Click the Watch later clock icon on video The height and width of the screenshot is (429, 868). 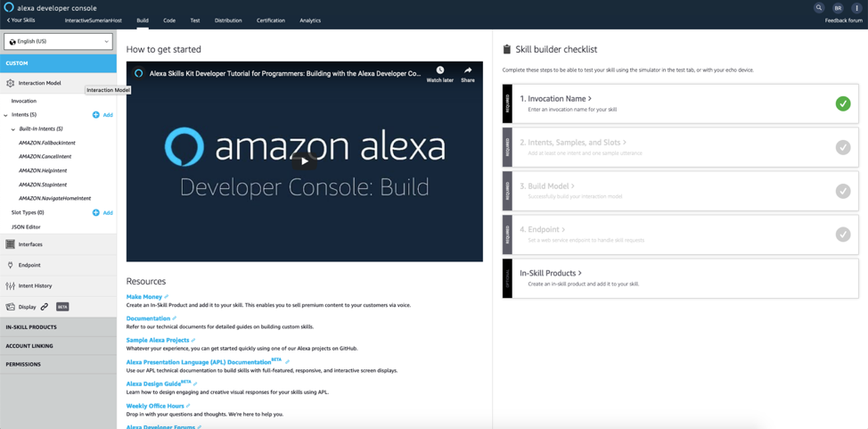[x=440, y=70]
